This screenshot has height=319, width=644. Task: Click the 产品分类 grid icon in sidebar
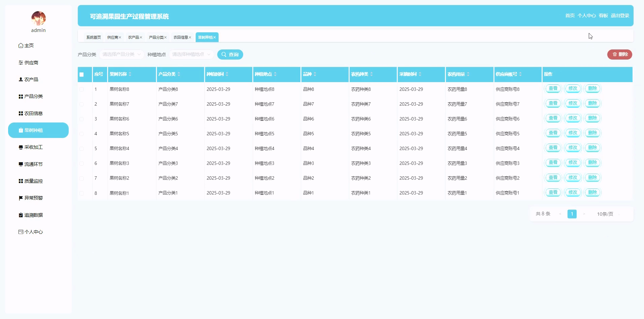(21, 97)
